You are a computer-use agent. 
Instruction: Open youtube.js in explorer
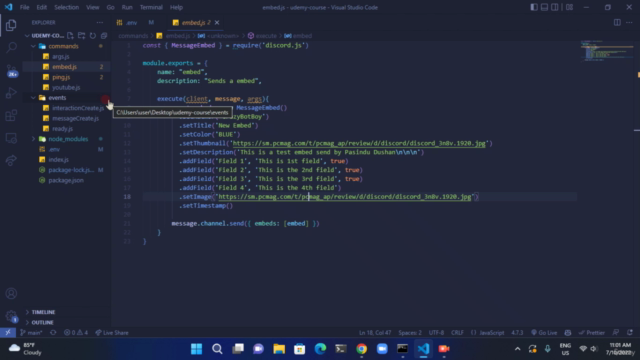[x=67, y=87]
